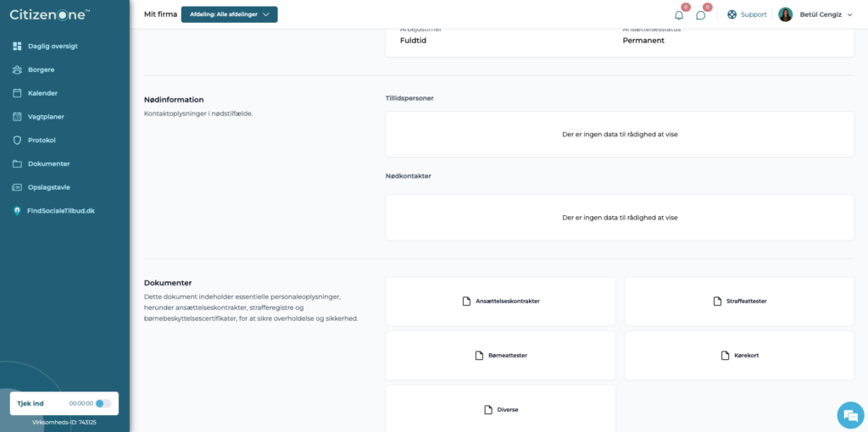Image resolution: width=868 pixels, height=432 pixels.
Task: Open Vagtplaner in sidebar
Action: pos(46,117)
